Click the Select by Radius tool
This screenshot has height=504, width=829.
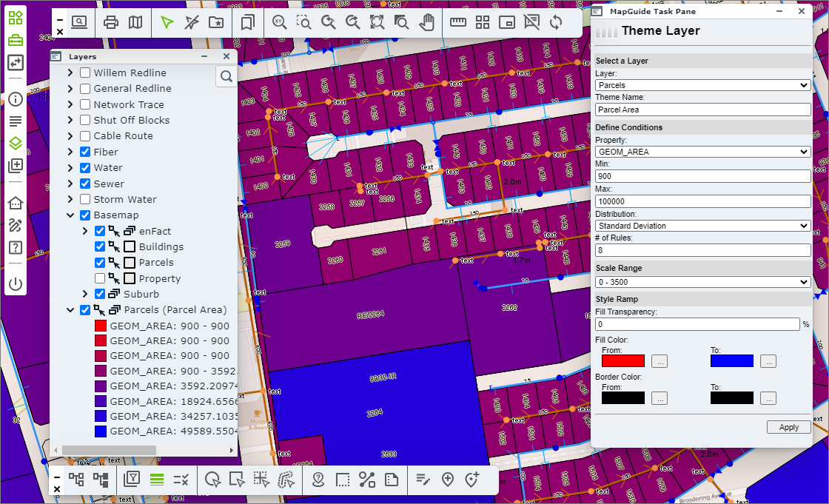[x=212, y=480]
